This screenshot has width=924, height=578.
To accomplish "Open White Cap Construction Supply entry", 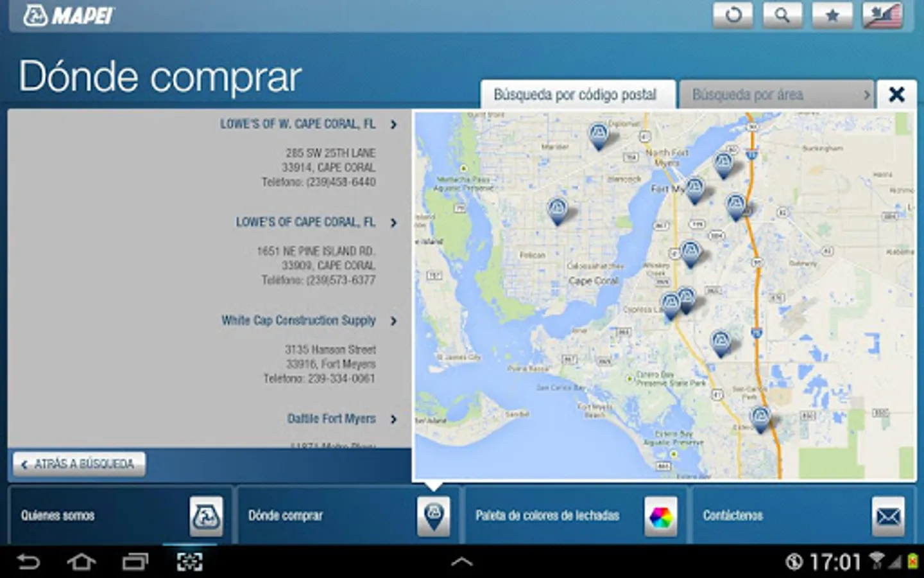I will tap(298, 320).
